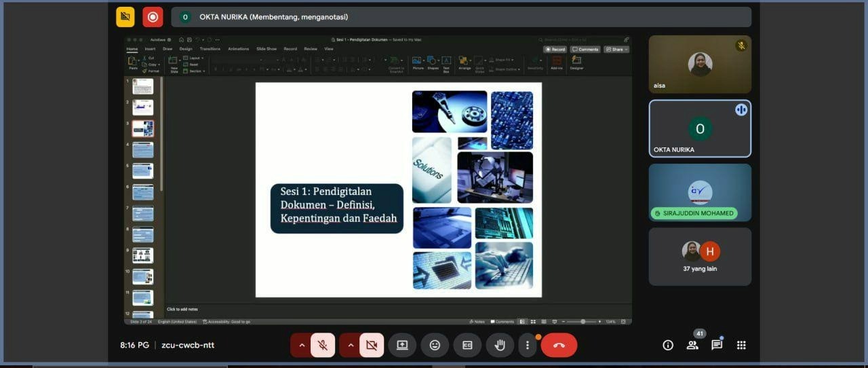Viewport: 868px width, 368px height.
Task: Select SIRAJUDDIN MOHAMED's video tile
Action: (x=700, y=193)
